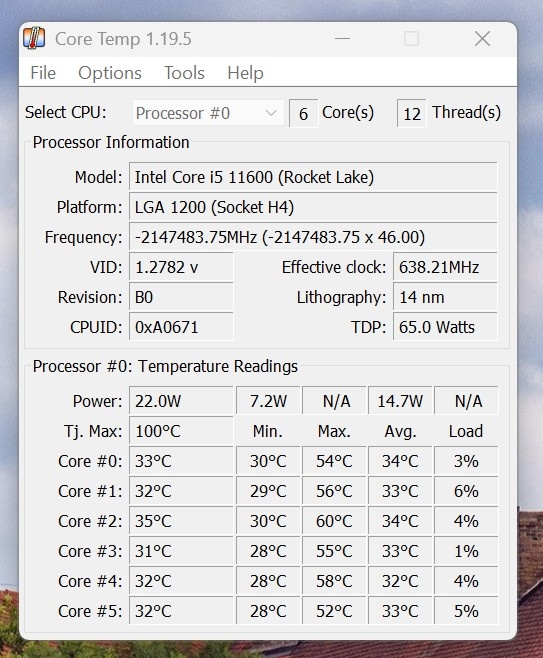Click Core #1 min temperature 29°C
This screenshot has height=658, width=543.
coord(268,491)
